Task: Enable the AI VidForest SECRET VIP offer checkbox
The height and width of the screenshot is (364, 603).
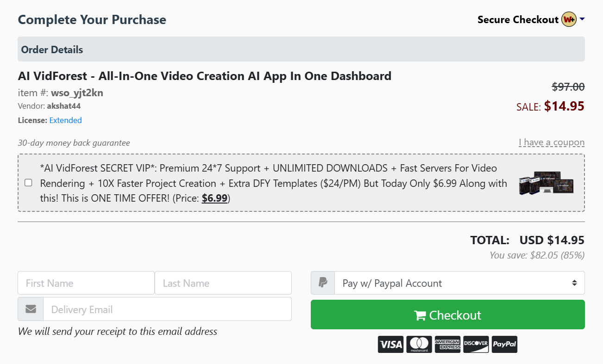Action: (x=28, y=183)
